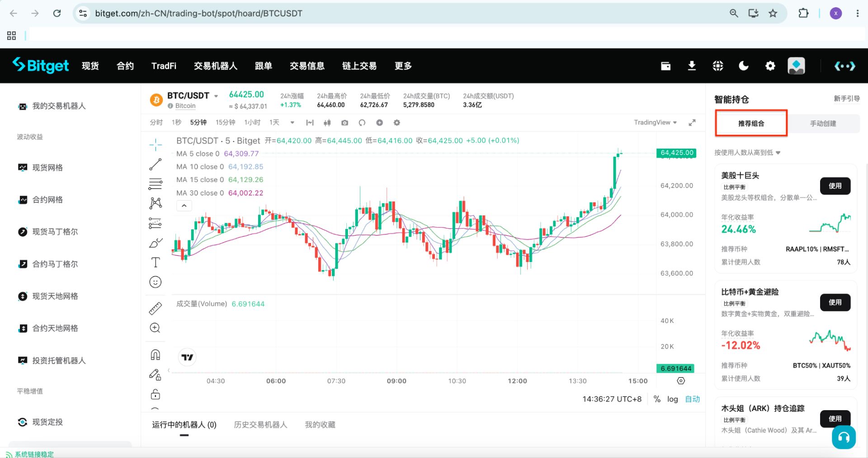
Task: Click the download app icon
Action: [x=692, y=66]
